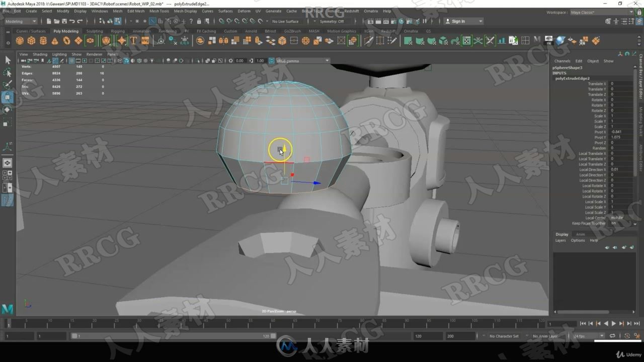The height and width of the screenshot is (362, 644).
Task: Open Render Settings from status line
Action: pos(394,21)
